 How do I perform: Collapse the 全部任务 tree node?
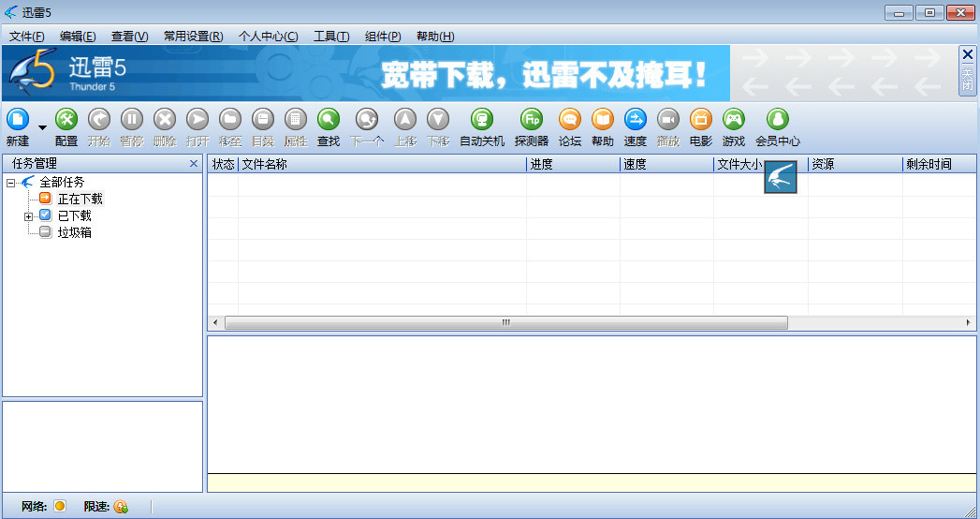coord(10,184)
